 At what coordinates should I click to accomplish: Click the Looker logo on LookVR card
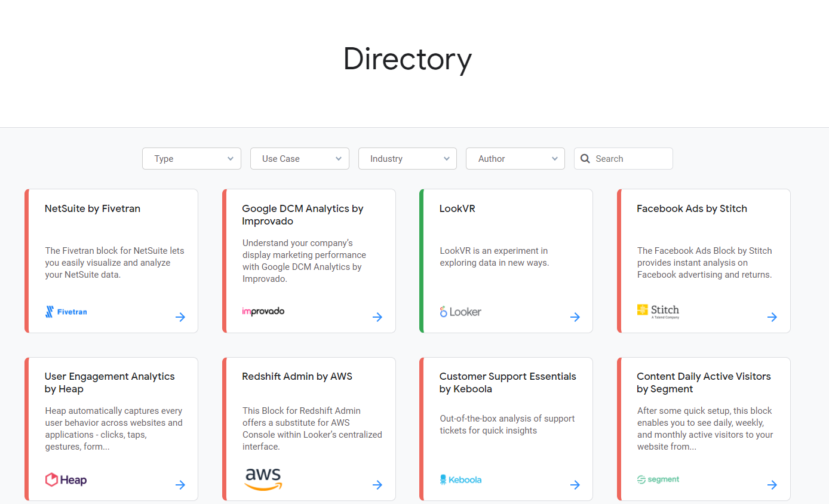tap(460, 312)
